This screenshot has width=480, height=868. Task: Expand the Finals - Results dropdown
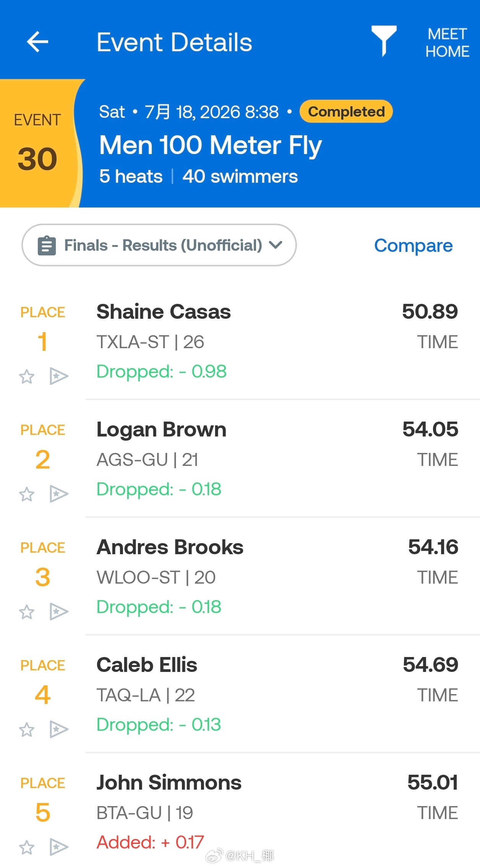click(x=159, y=245)
